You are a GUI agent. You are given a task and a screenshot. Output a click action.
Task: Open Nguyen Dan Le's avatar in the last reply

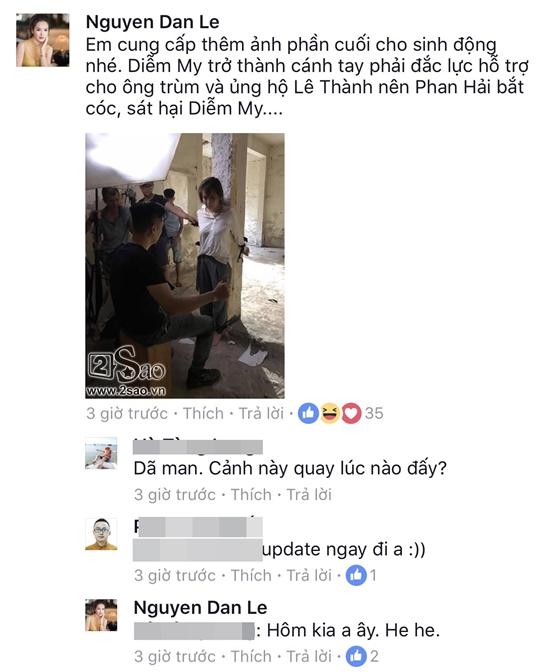coord(101,615)
